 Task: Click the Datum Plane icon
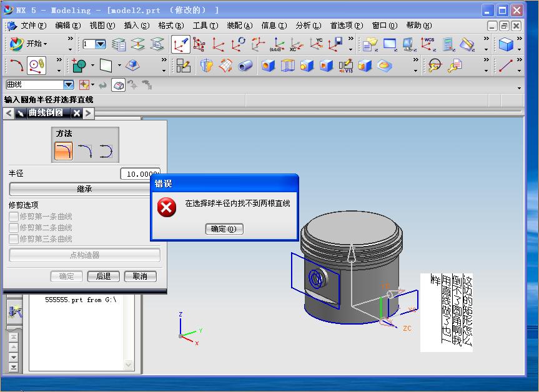(106, 66)
